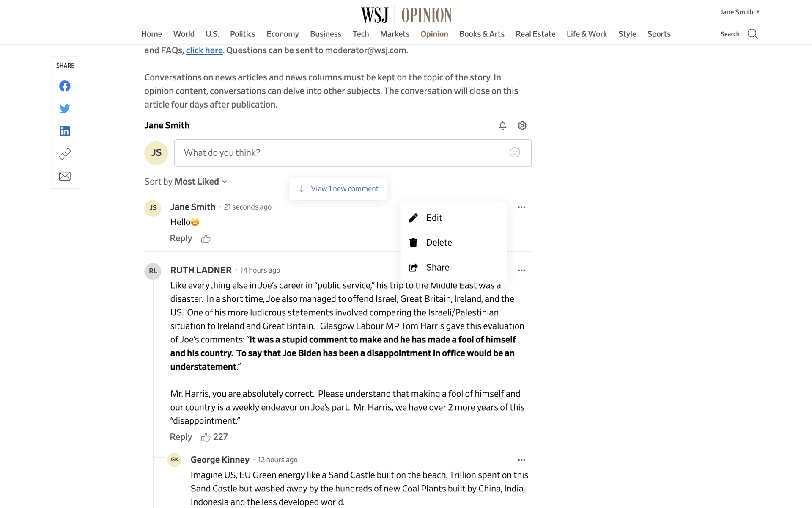The height and width of the screenshot is (508, 812).
Task: Open Books & Arts section
Action: click(482, 34)
